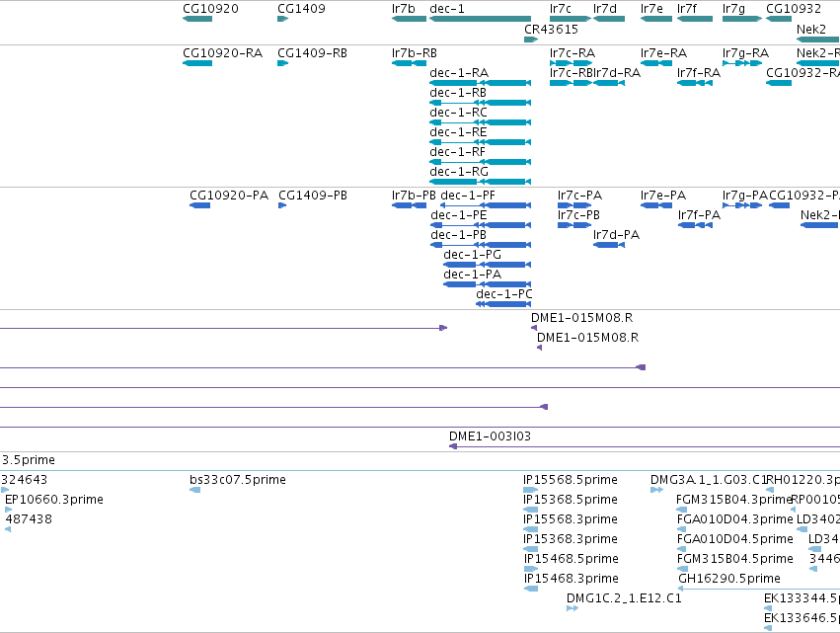Select the Ir7c-RA transcript label

point(573,53)
